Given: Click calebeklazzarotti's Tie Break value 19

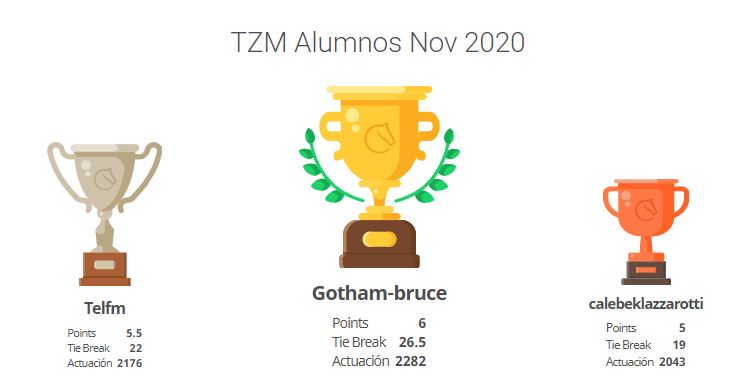Looking at the screenshot, I should pyautogui.click(x=679, y=345).
